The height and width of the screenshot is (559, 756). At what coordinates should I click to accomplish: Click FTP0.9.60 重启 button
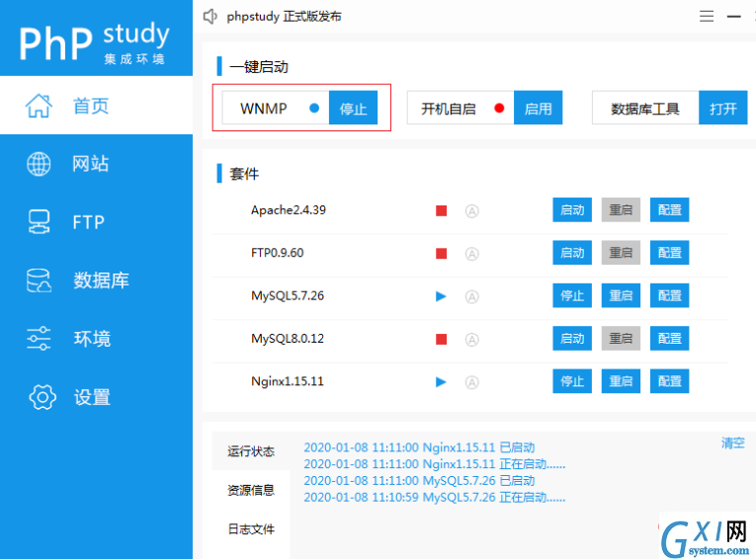621,253
